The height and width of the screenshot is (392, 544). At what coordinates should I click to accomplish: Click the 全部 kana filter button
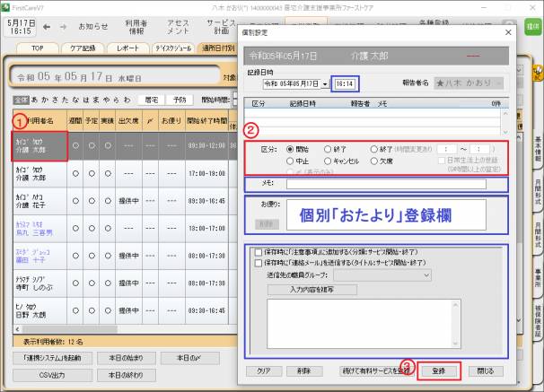(x=20, y=100)
